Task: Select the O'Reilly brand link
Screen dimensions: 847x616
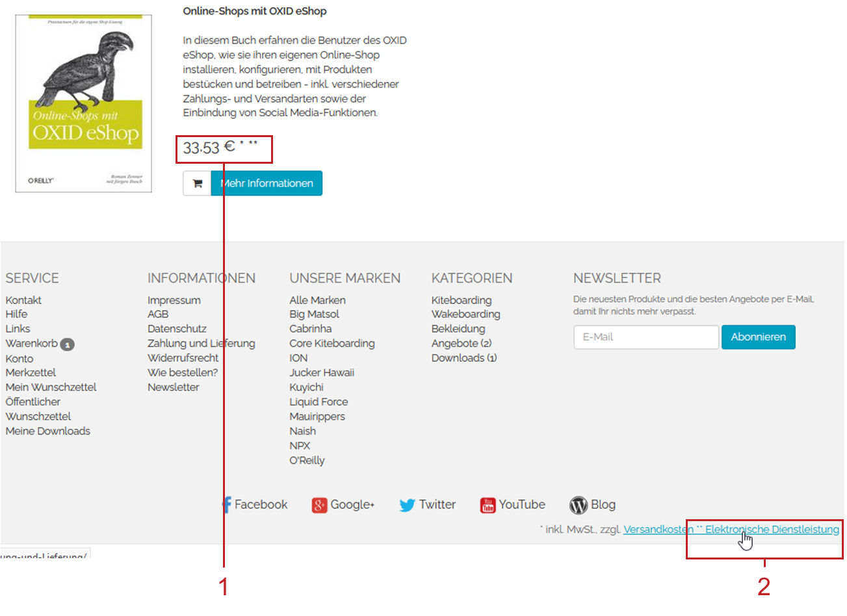Action: coord(307,460)
